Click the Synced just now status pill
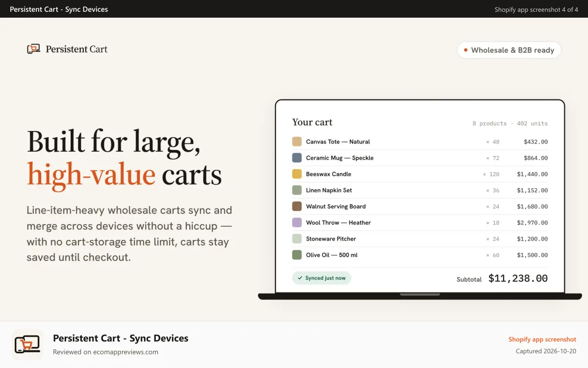Viewport: 588px width, 368px height. click(x=322, y=278)
